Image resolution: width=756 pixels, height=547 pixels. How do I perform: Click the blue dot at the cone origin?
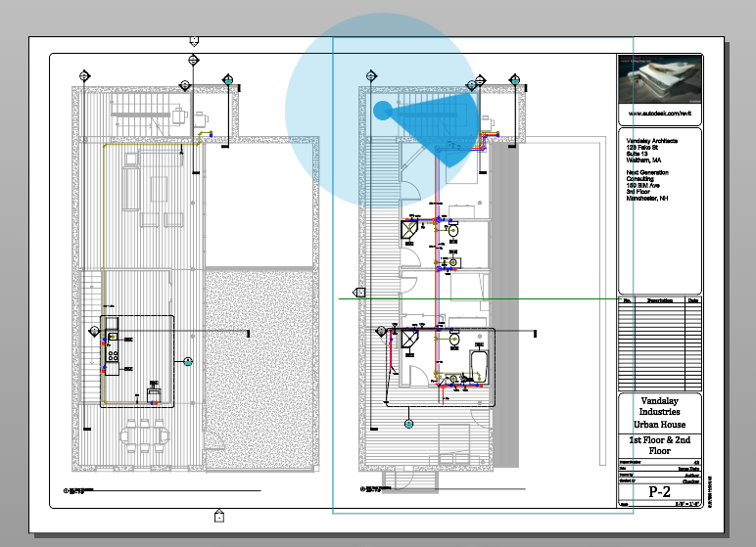click(x=382, y=111)
